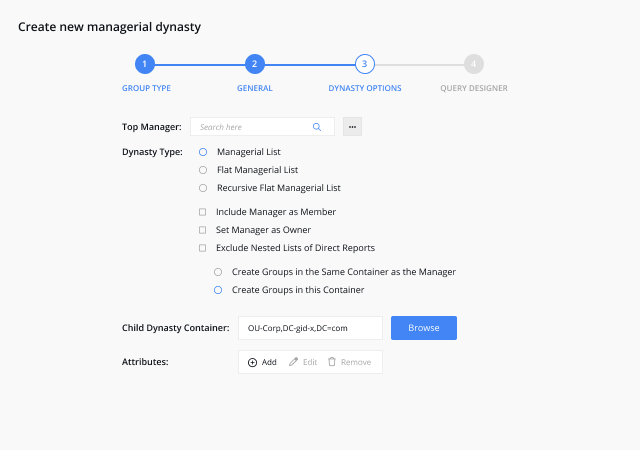Go to step 2 circle, General
Image resolution: width=640 pixels, height=450 pixels.
click(x=255, y=64)
